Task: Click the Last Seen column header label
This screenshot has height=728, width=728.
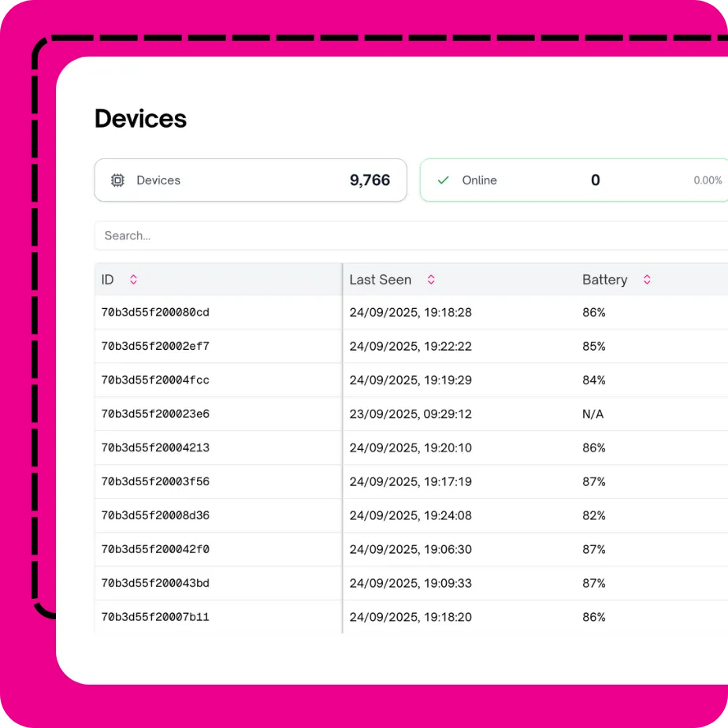Action: (x=381, y=280)
